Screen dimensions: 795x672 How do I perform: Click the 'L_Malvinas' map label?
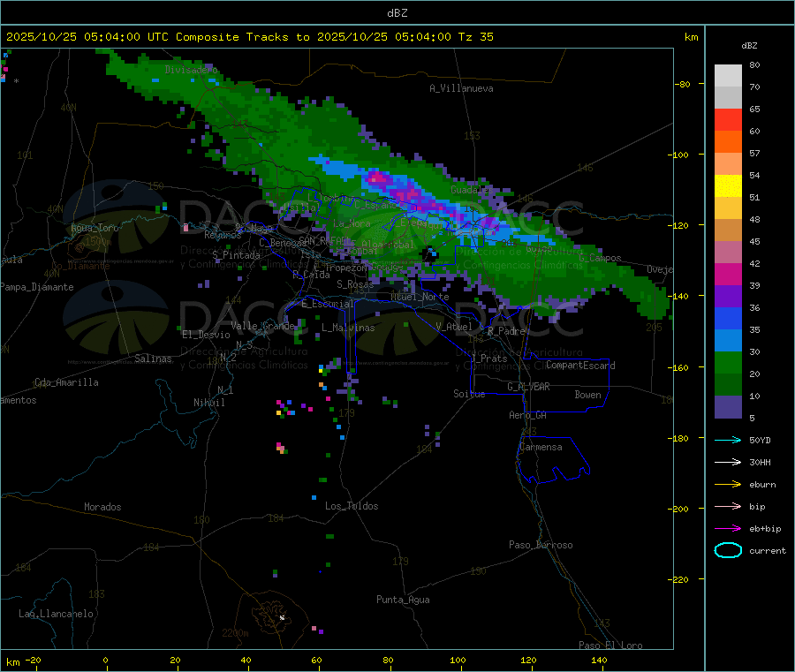348,328
